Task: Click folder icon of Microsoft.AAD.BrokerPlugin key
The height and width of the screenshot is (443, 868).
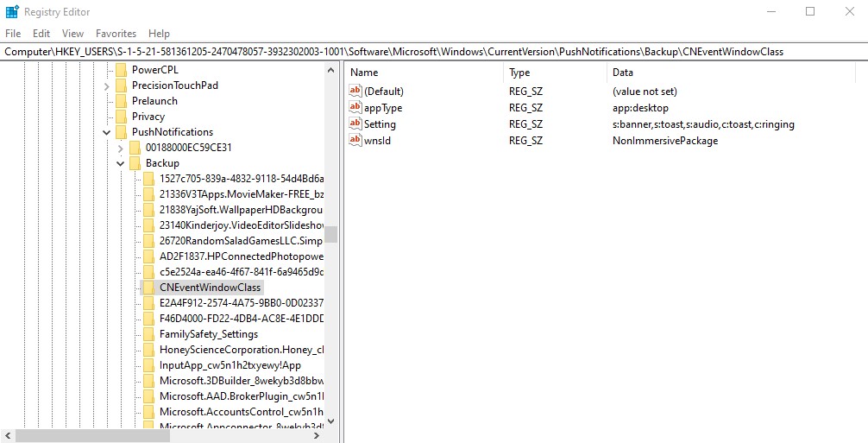Action: tap(149, 396)
